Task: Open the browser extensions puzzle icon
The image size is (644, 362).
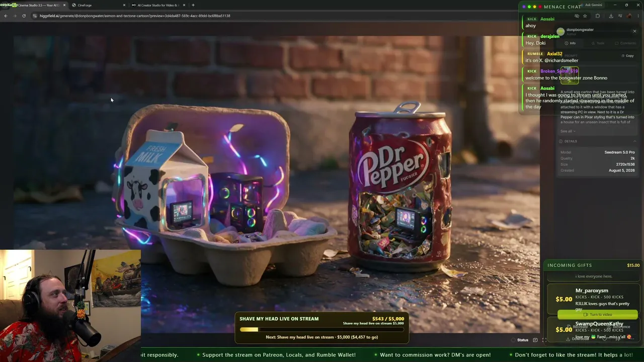Action: click(x=598, y=16)
